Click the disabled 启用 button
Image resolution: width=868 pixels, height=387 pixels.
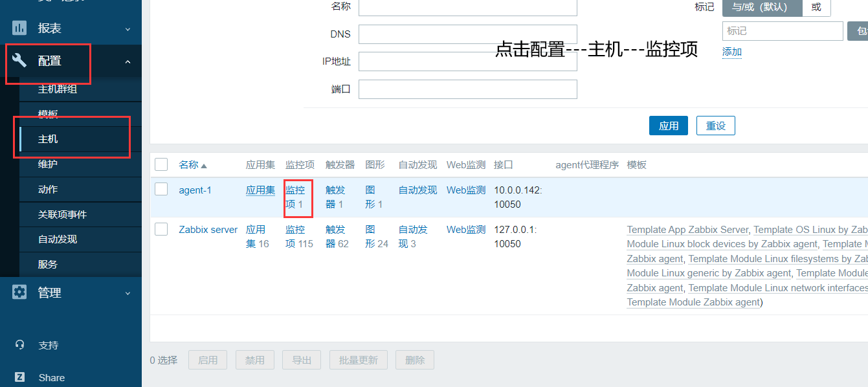208,360
